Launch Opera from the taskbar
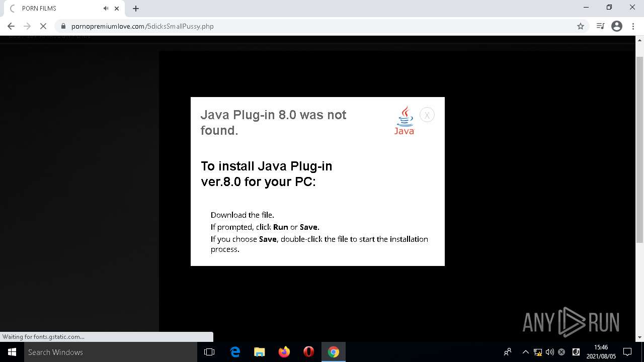The width and height of the screenshot is (644, 362). (x=309, y=352)
